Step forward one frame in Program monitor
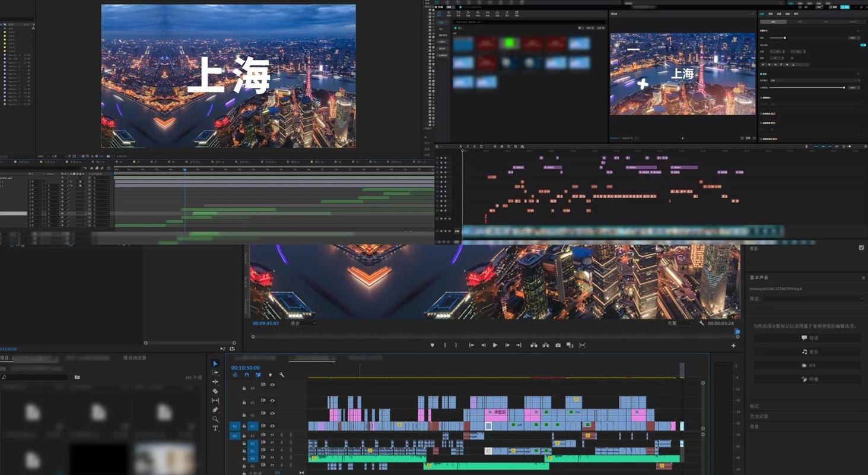 507,345
